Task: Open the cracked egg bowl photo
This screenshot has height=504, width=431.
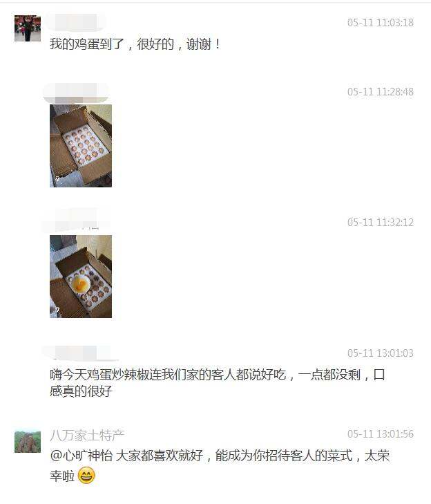Action: tap(81, 277)
